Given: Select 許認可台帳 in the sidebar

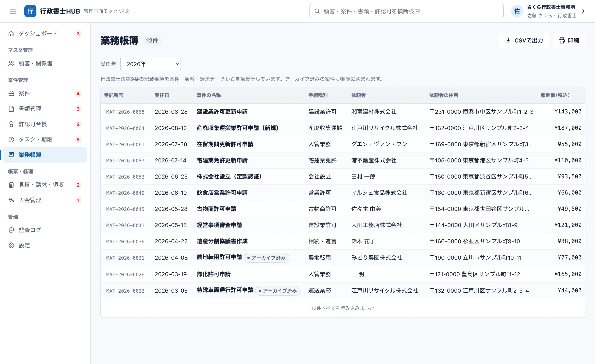Looking at the screenshot, I should pos(45,124).
